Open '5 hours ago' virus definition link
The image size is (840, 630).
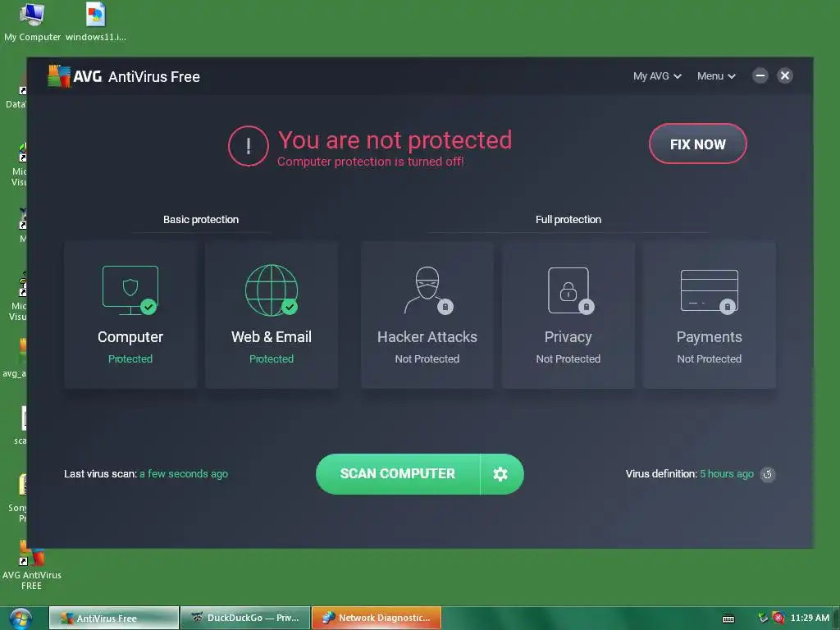click(727, 473)
